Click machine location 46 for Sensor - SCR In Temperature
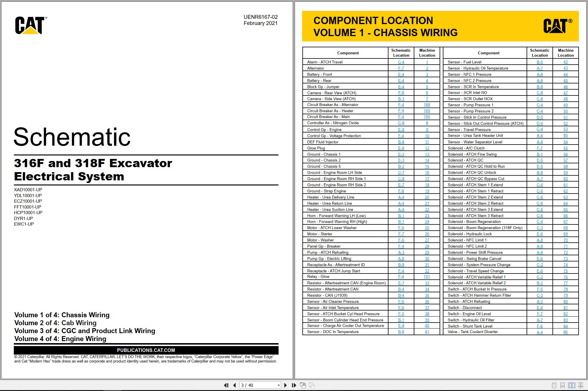The width and height of the screenshot is (588, 391). pyautogui.click(x=566, y=87)
